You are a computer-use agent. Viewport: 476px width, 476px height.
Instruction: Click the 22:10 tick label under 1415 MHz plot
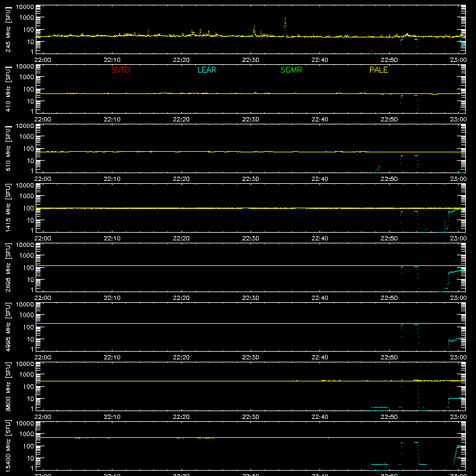(112, 239)
